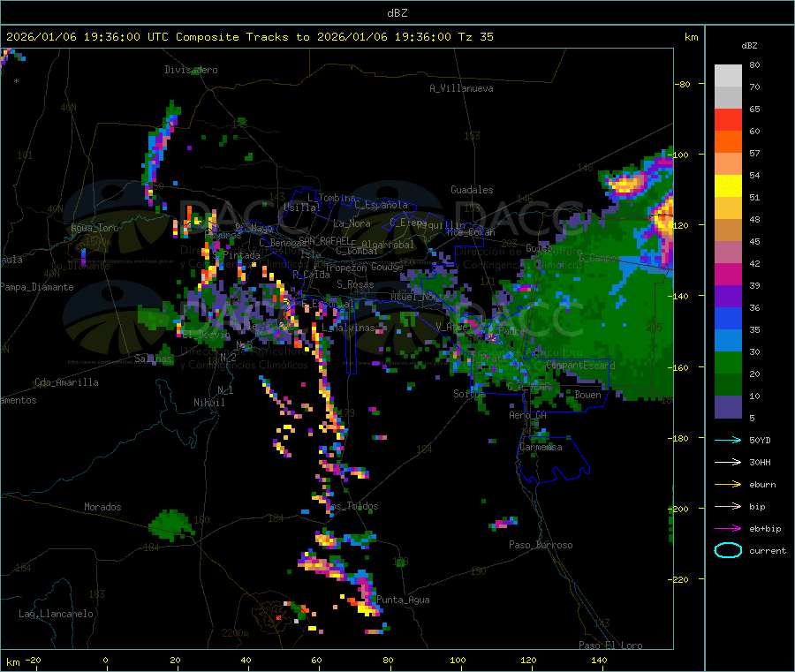Viewport: 795px width, 672px height.
Task: Click the eb+bip magenta arrow legend icon
Action: pos(728,529)
